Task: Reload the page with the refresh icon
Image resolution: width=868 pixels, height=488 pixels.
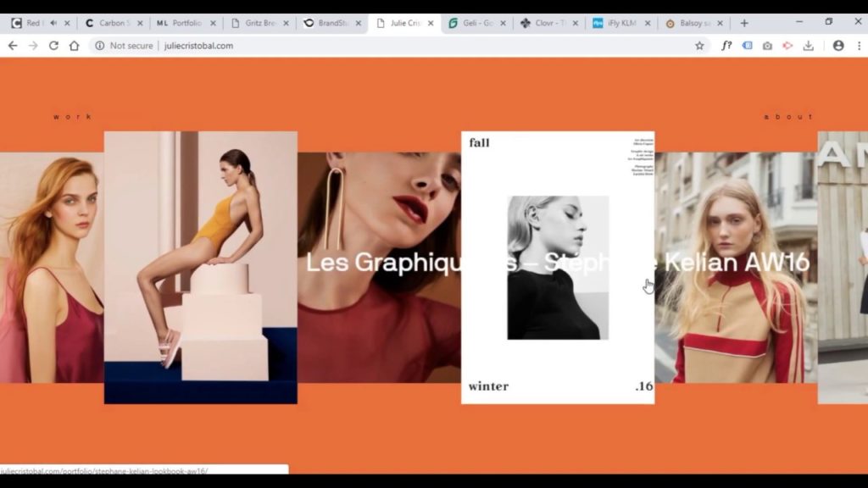Action: click(53, 46)
